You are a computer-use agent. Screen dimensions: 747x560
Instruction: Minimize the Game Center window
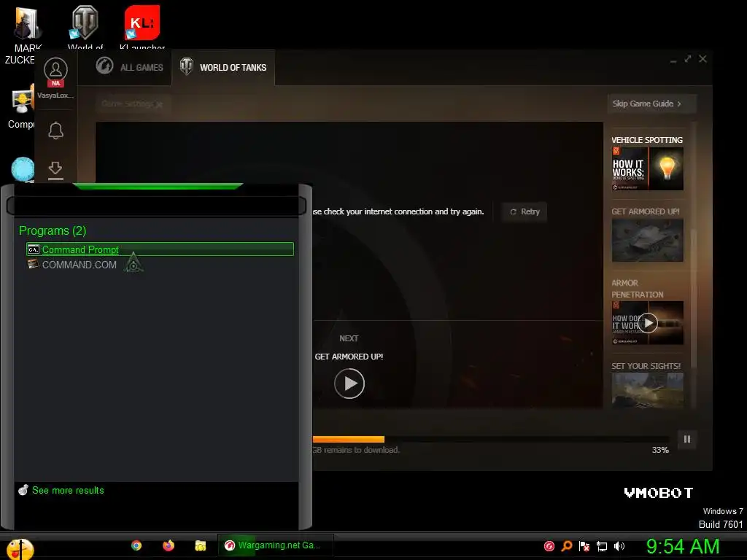(x=673, y=60)
